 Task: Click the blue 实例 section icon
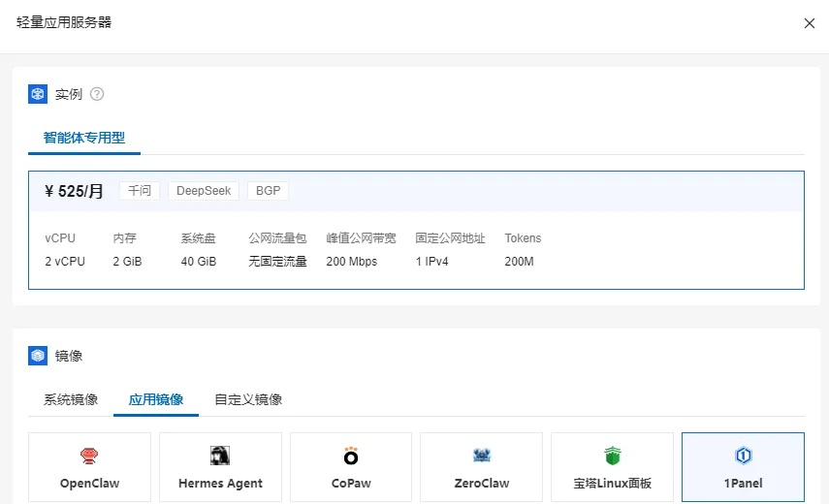tap(38, 94)
